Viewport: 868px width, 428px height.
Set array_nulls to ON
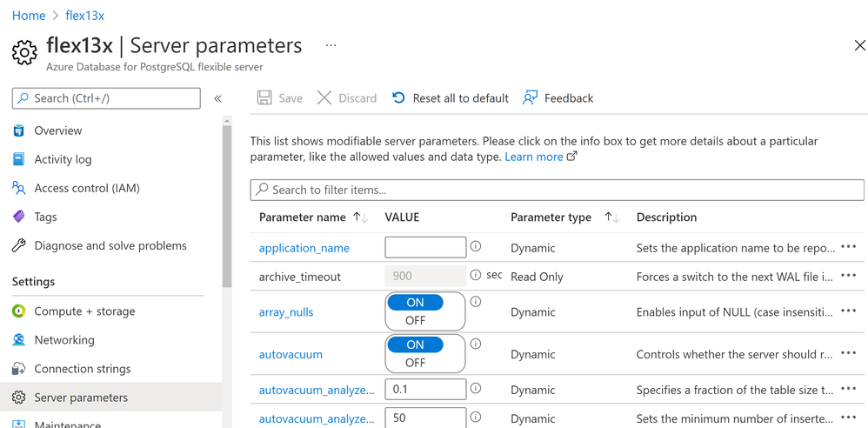(x=415, y=303)
